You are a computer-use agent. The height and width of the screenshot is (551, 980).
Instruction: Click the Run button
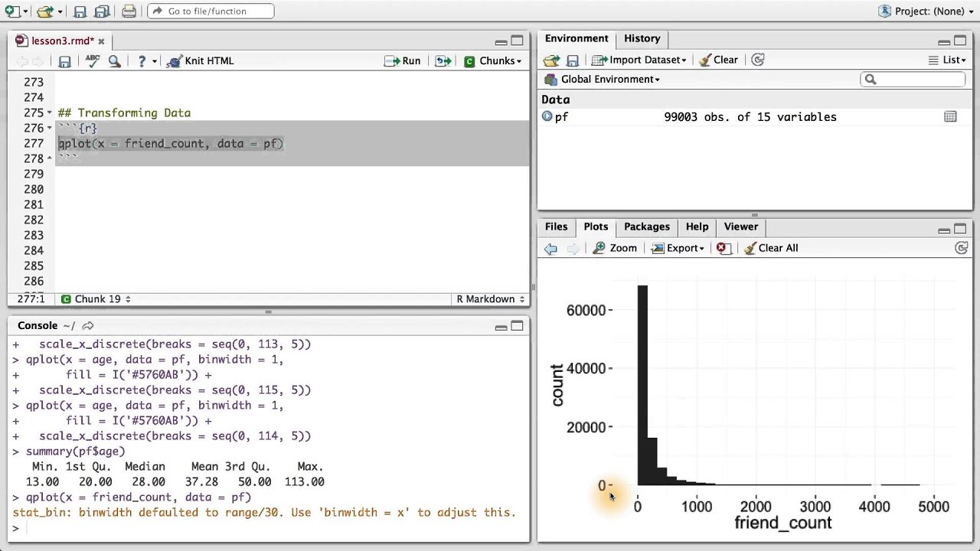403,61
